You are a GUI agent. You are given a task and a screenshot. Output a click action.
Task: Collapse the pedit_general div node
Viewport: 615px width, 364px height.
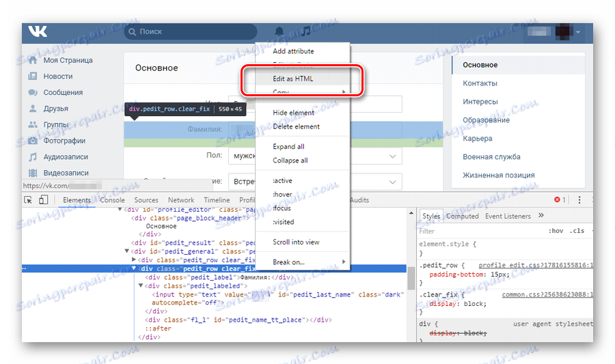pos(126,251)
